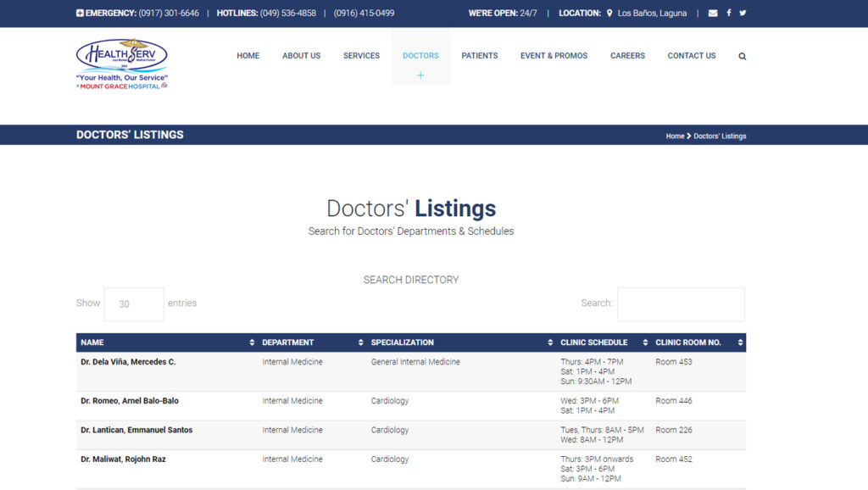Sort by Department column arrows

point(360,342)
